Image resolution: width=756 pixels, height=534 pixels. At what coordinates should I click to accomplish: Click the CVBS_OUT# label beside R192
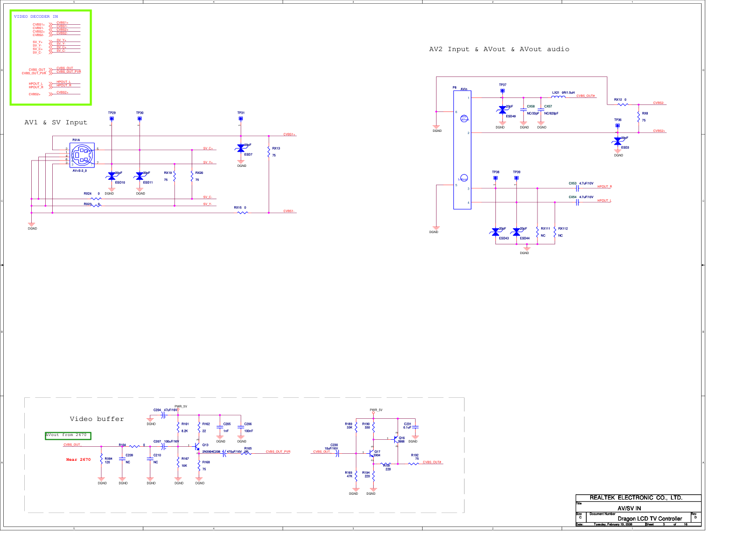tap(432, 462)
